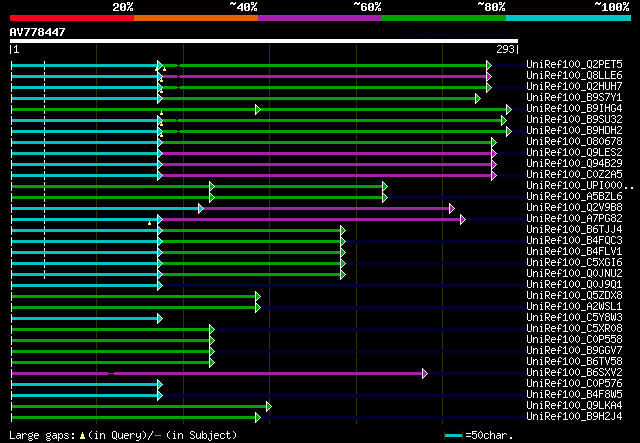
Task: Select the UniRef100_C5XR08 label
Action: tap(574, 329)
